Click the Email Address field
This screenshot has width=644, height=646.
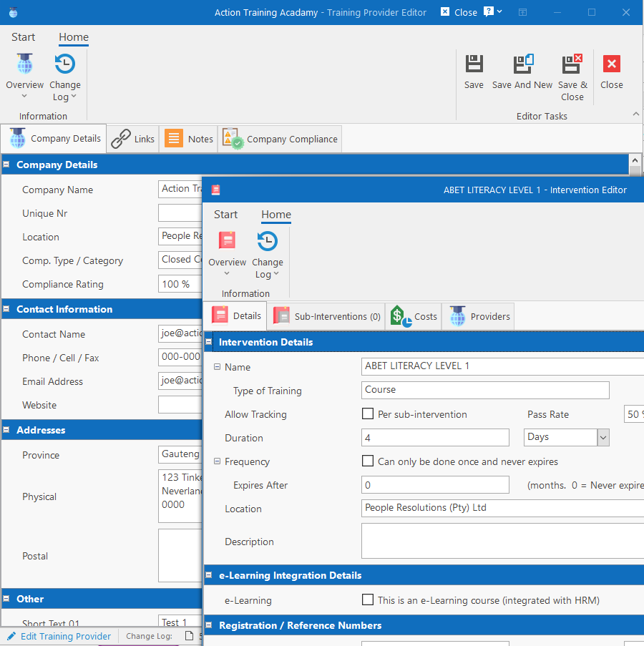[x=180, y=381]
